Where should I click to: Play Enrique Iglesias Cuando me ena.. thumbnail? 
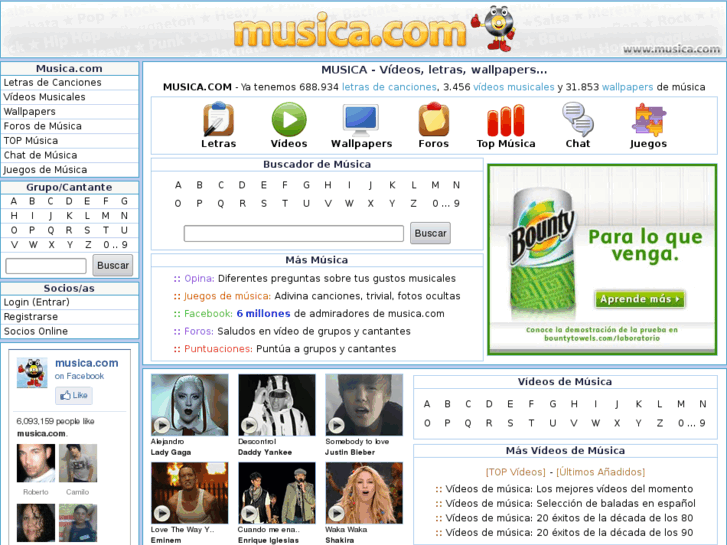pyautogui.click(x=277, y=493)
